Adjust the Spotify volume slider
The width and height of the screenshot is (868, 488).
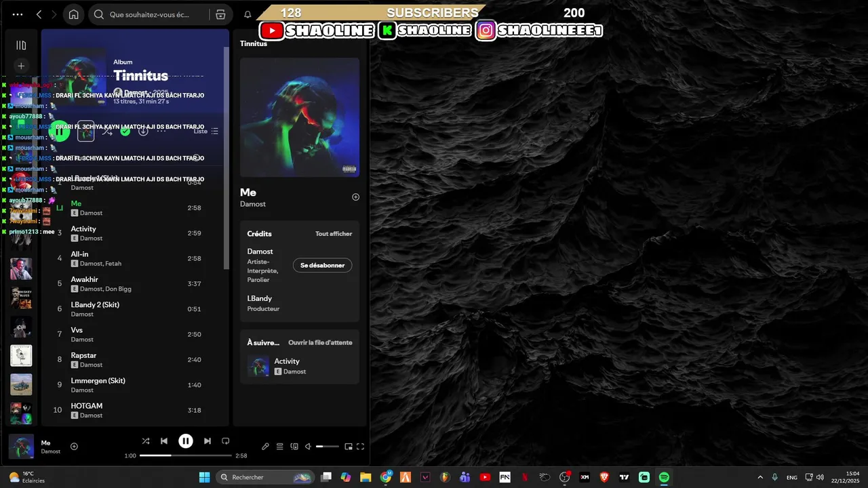click(328, 446)
